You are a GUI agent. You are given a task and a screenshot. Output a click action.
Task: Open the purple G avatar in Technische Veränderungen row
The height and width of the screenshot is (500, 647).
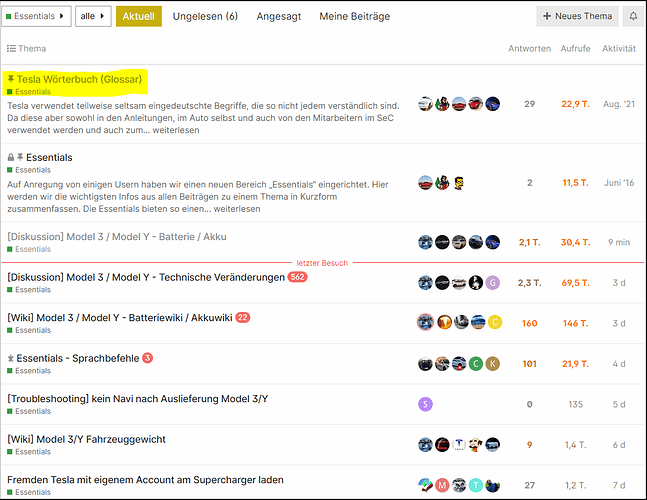pos(492,283)
